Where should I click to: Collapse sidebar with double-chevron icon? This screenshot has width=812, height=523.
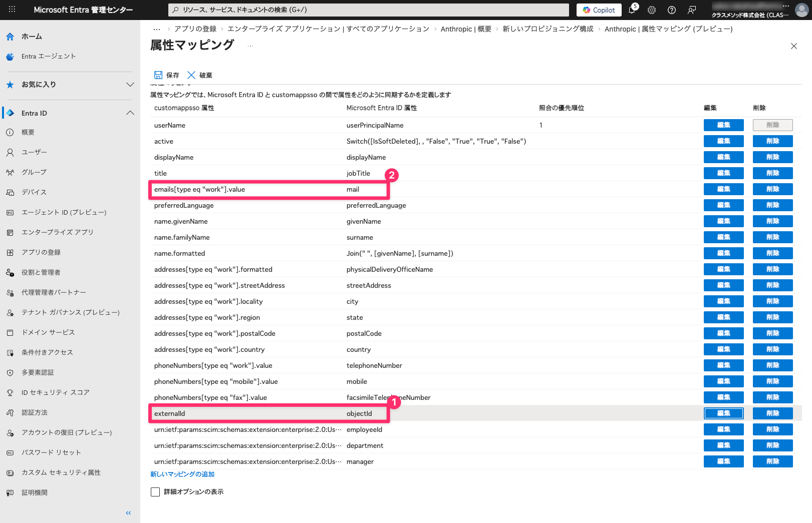coord(128,513)
